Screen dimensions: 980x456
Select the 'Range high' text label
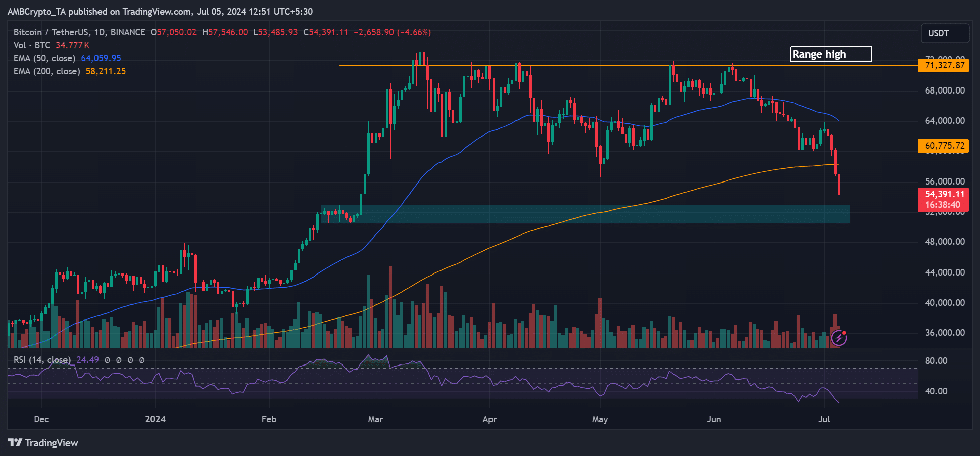[x=831, y=54]
